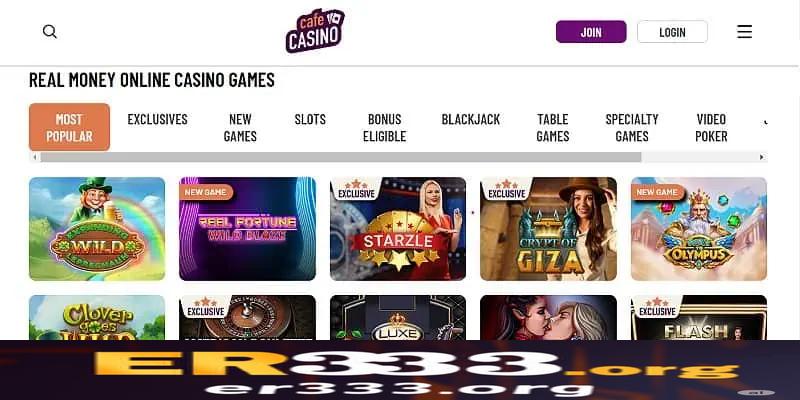Launch the Crypt of Giza game

(x=548, y=229)
